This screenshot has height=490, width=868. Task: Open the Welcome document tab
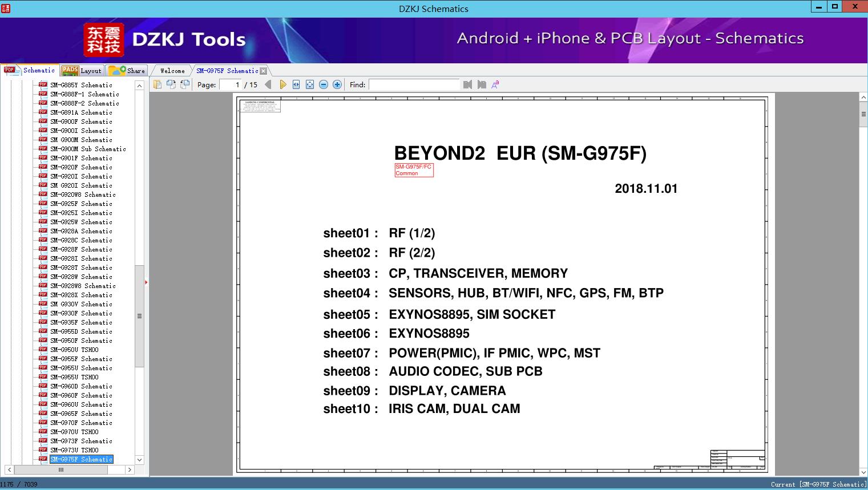coord(172,71)
